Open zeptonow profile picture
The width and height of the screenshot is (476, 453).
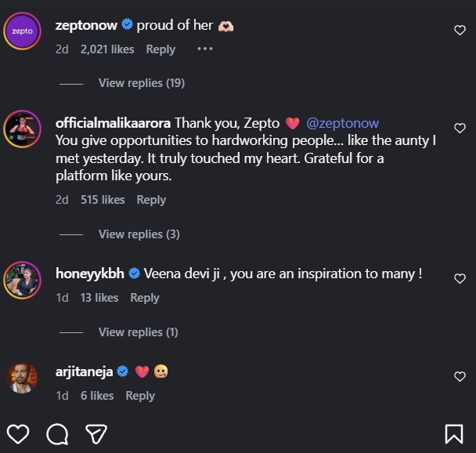(22, 31)
